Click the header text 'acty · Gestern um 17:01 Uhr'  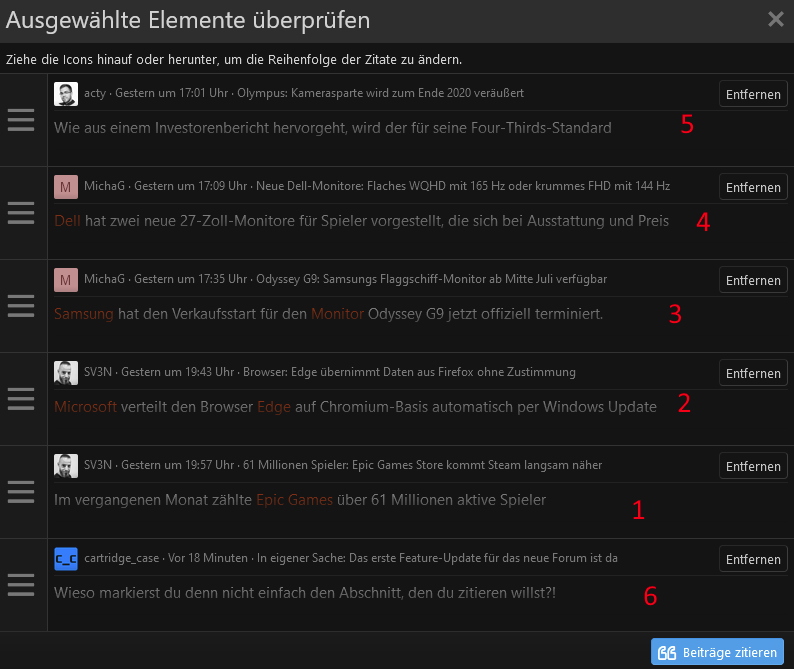coord(156,93)
